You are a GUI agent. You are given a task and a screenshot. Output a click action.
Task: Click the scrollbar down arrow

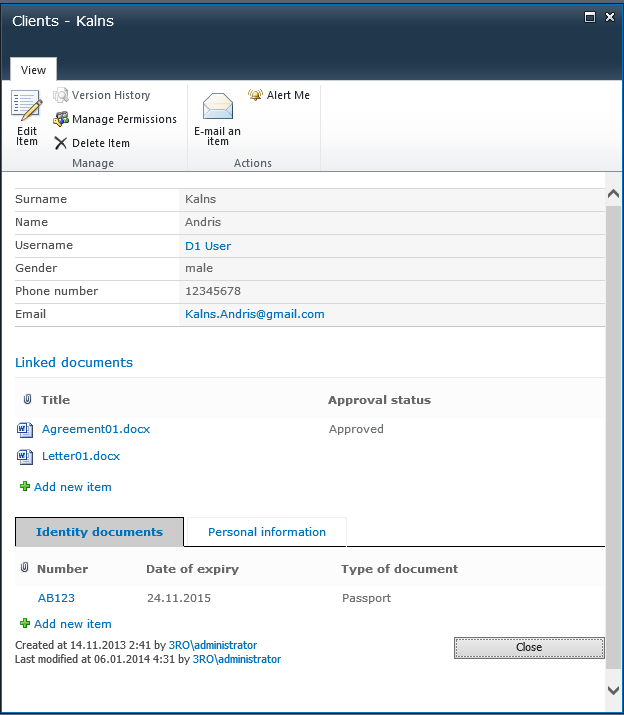pos(614,690)
